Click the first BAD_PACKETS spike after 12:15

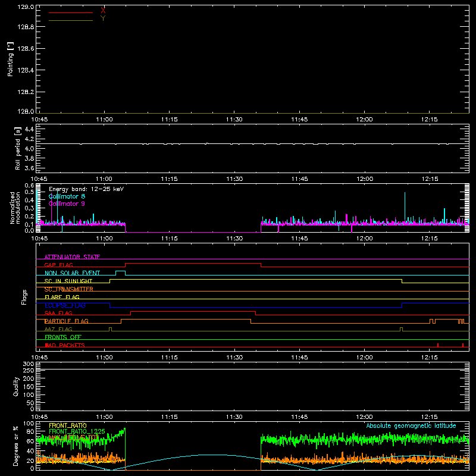[x=438, y=345]
